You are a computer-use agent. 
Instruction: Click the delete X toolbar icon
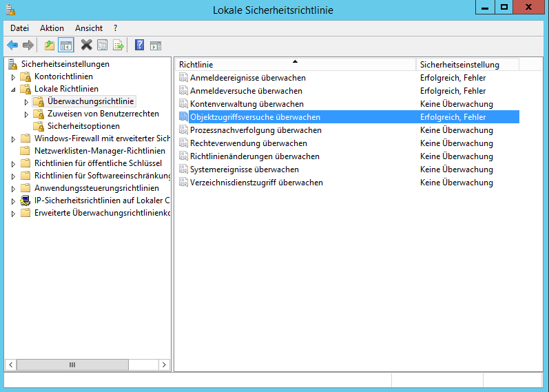pyautogui.click(x=86, y=45)
